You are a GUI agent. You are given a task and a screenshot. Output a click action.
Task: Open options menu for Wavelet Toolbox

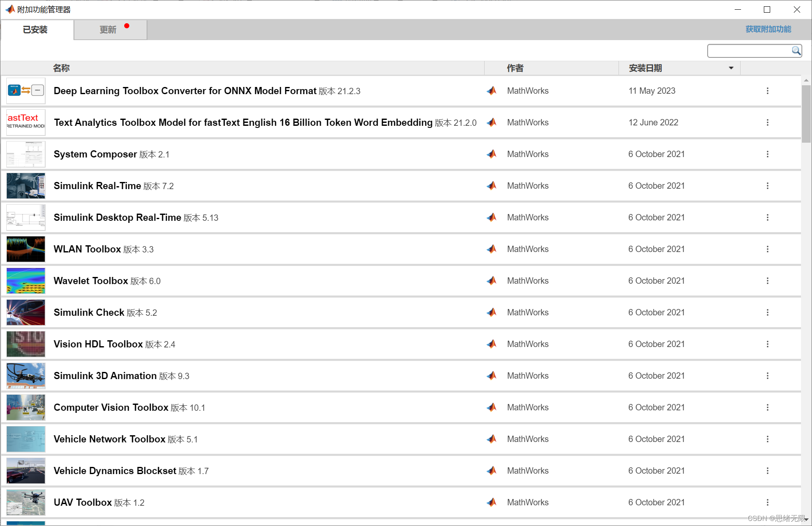pos(767,281)
